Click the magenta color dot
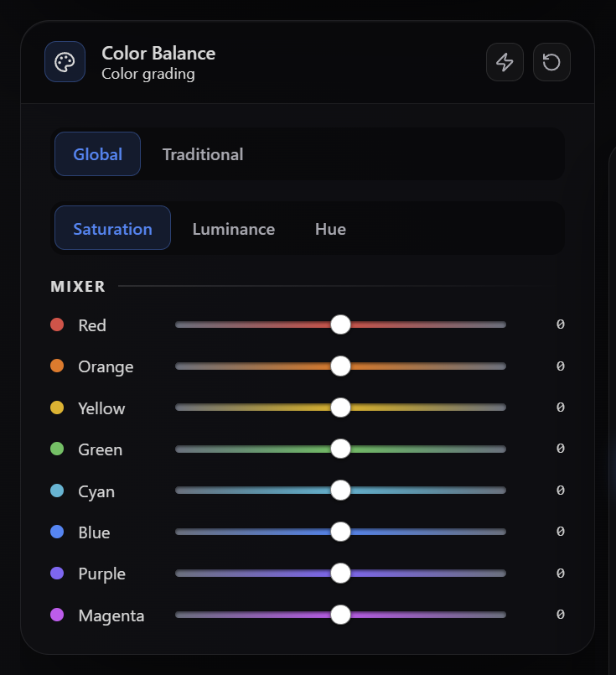This screenshot has height=675, width=616. 57,615
